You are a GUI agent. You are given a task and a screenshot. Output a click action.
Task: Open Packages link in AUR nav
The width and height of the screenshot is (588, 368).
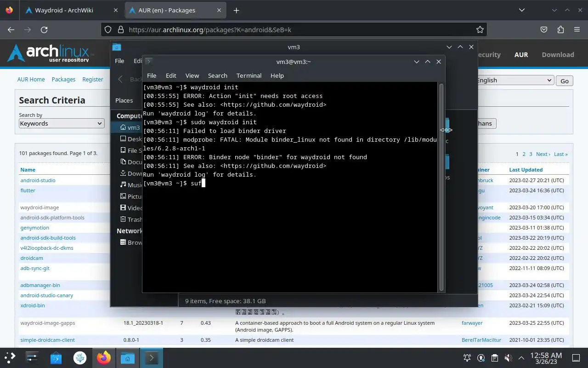tap(63, 79)
